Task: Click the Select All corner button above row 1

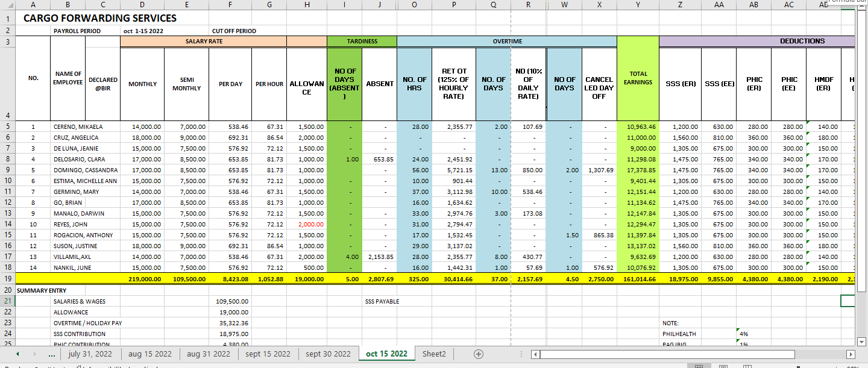Action: coord(8,5)
